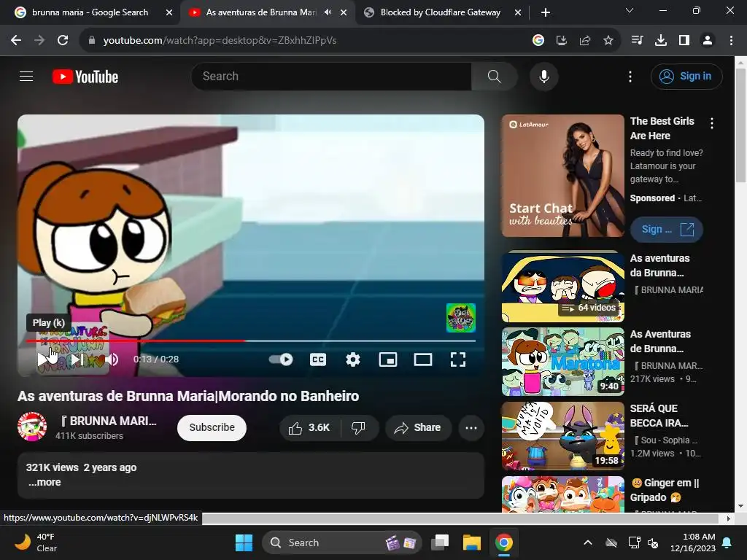Open media controls in Chrome toolbar
The width and height of the screenshot is (747, 560).
click(637, 41)
